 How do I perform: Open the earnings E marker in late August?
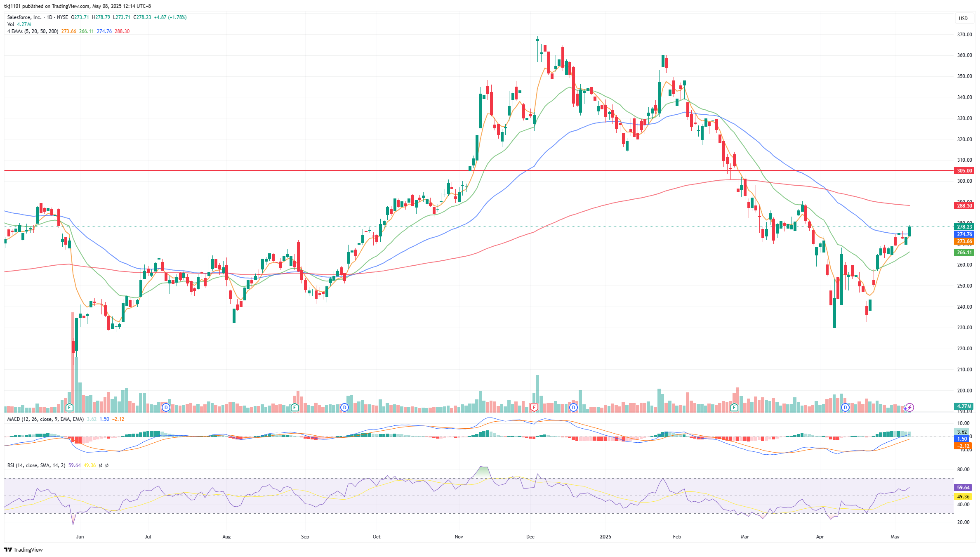tap(294, 408)
